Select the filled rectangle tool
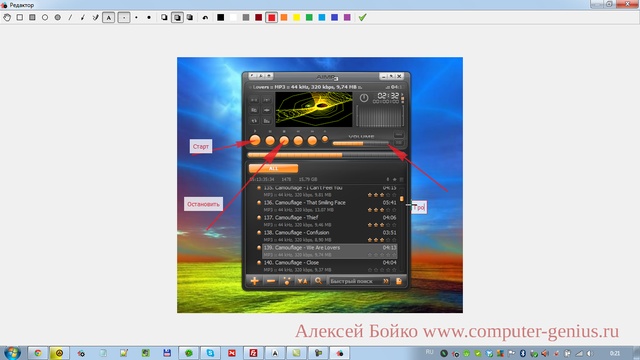Screen dimensions: 640x360 [32, 18]
